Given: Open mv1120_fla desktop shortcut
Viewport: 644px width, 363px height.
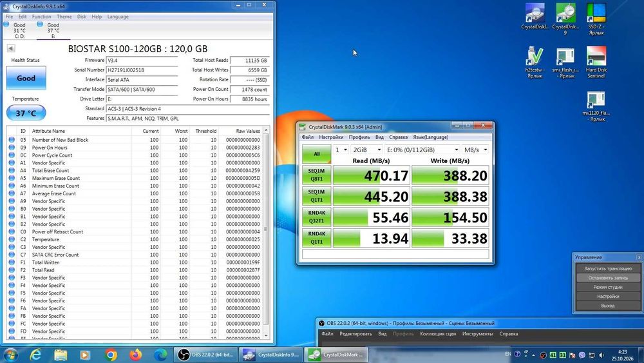Looking at the screenshot, I should click(596, 106).
